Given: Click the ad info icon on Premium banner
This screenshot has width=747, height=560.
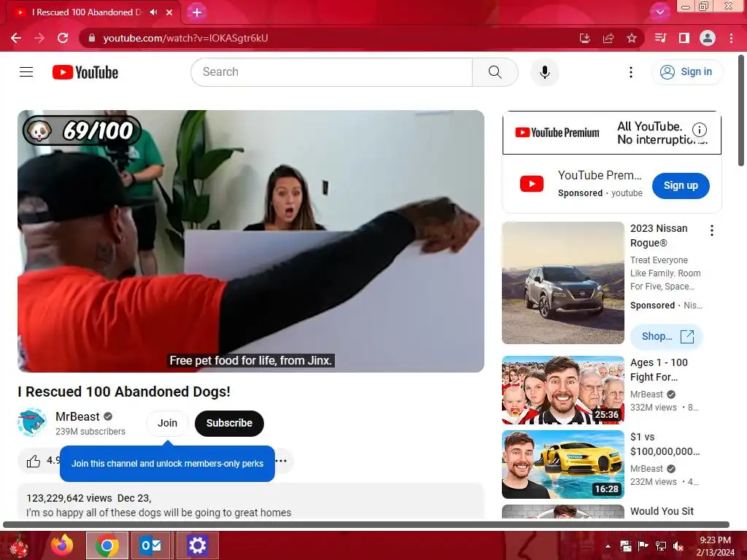Looking at the screenshot, I should pos(700,130).
